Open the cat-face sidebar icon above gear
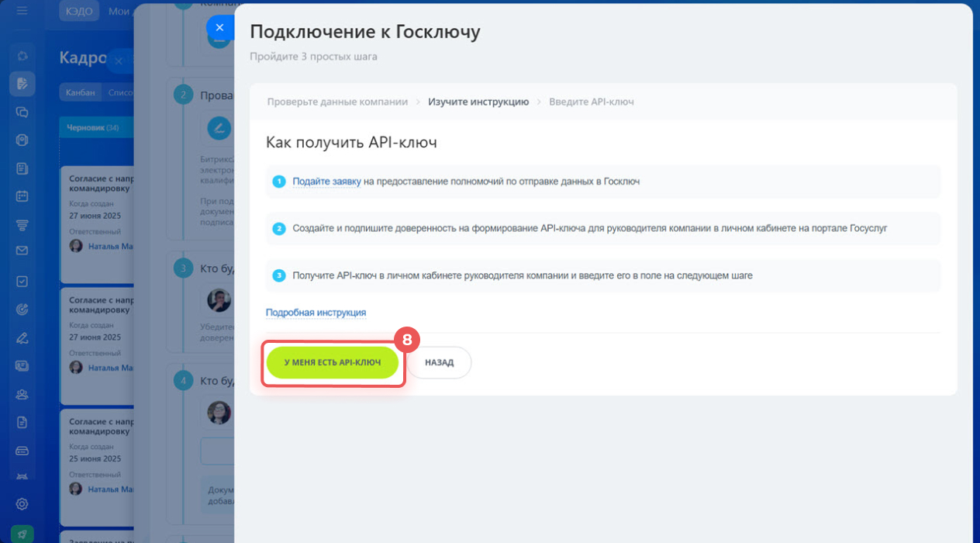This screenshot has height=543, width=980. 22,476
